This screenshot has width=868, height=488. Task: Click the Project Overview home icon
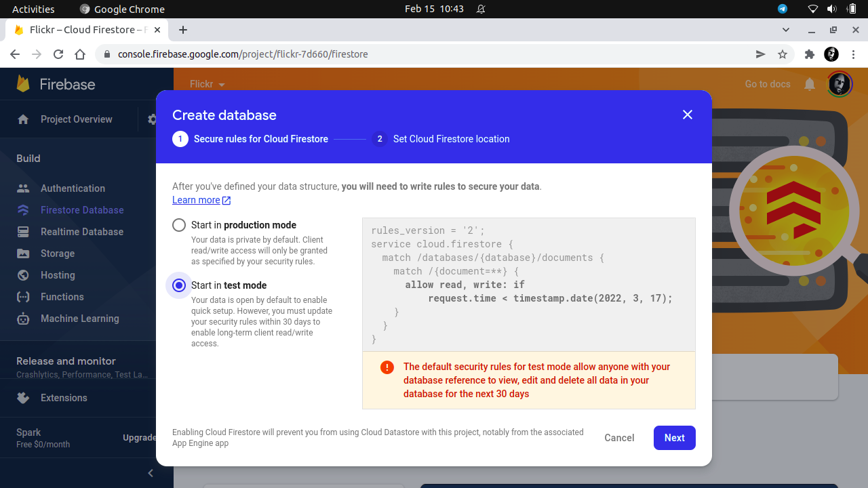tap(23, 119)
